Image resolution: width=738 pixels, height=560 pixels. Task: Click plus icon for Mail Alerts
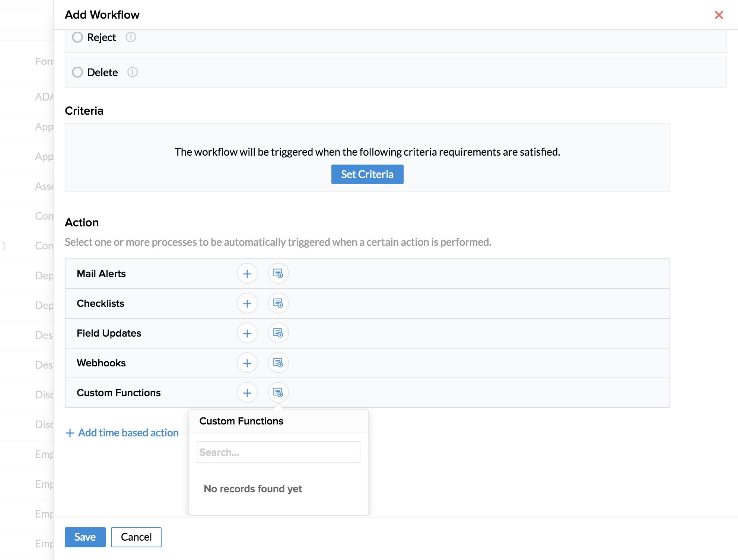pyautogui.click(x=247, y=274)
